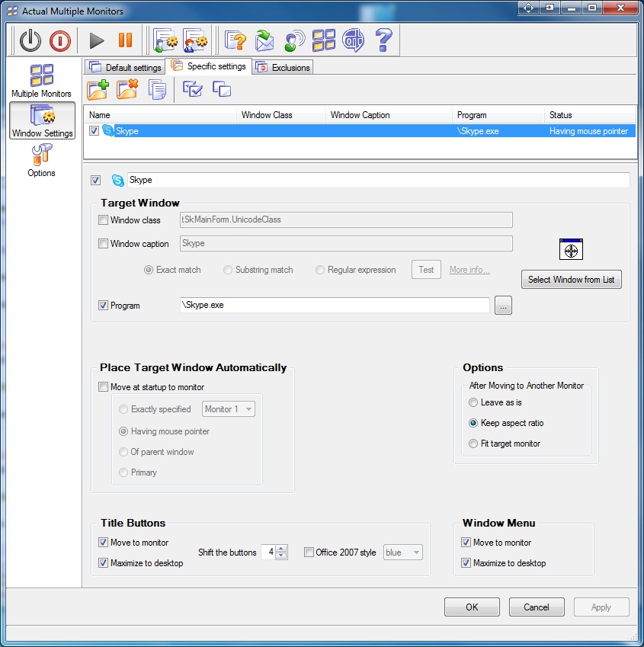Click the settings icon with red-capped user figure
644x647 pixels.
click(195, 40)
